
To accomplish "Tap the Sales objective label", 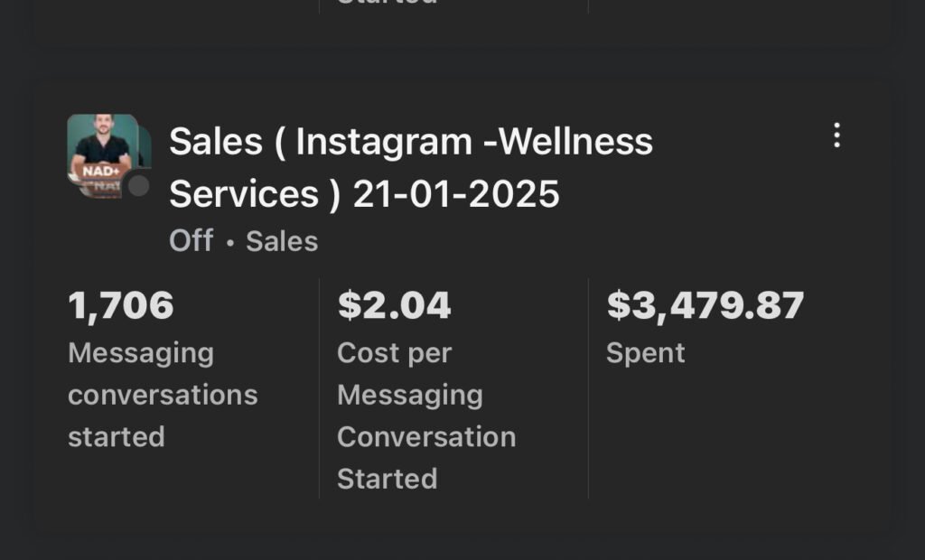I will tap(282, 241).
